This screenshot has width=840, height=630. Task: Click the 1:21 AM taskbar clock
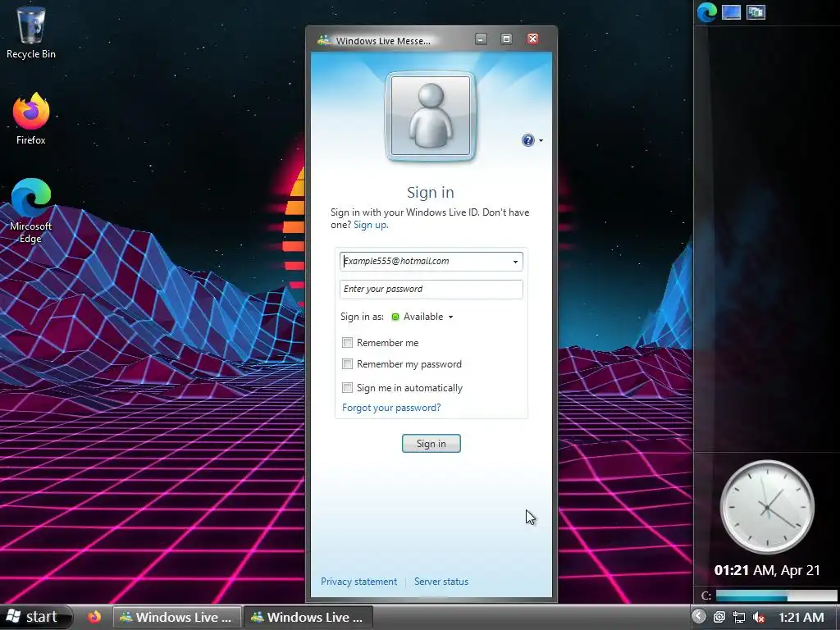pos(801,617)
